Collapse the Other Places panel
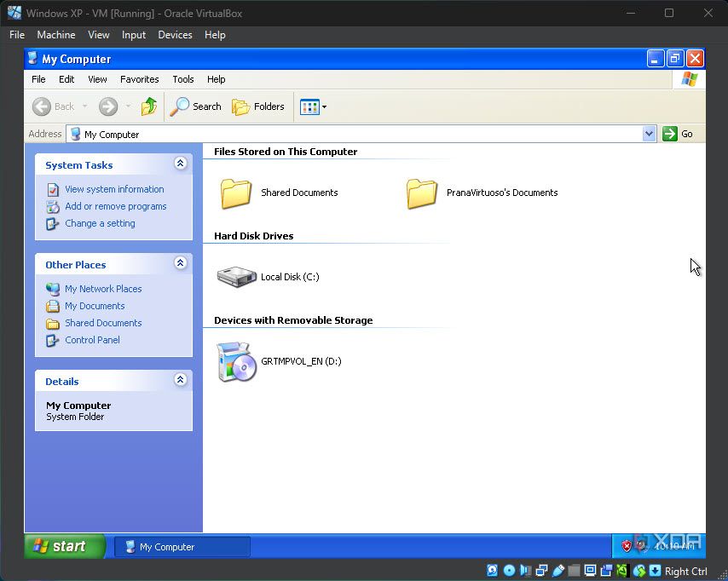This screenshot has height=581, width=728. pos(180,263)
